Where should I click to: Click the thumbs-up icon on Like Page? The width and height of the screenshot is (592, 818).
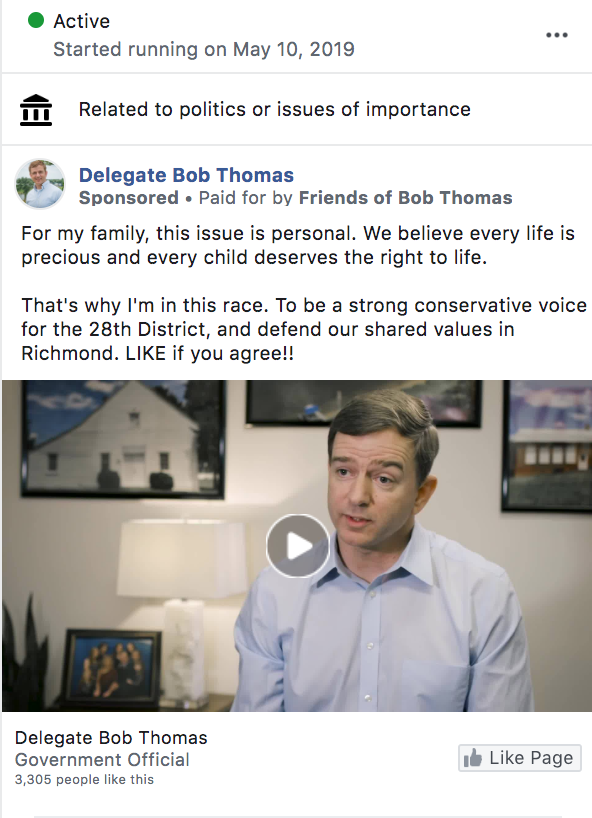click(473, 758)
